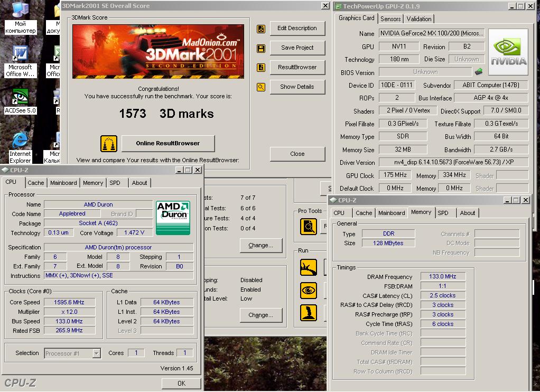Click the Bus Interface AGP 4x field
Screen dimensions: 540x392
pyautogui.click(x=491, y=98)
